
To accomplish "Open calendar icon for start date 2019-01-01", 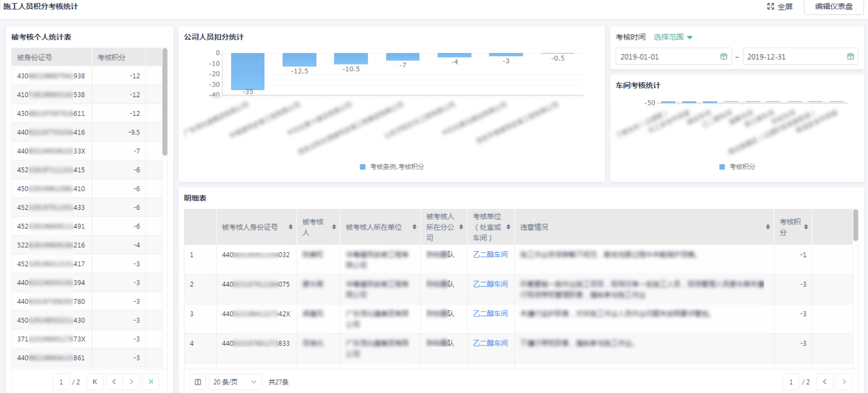I will [724, 56].
